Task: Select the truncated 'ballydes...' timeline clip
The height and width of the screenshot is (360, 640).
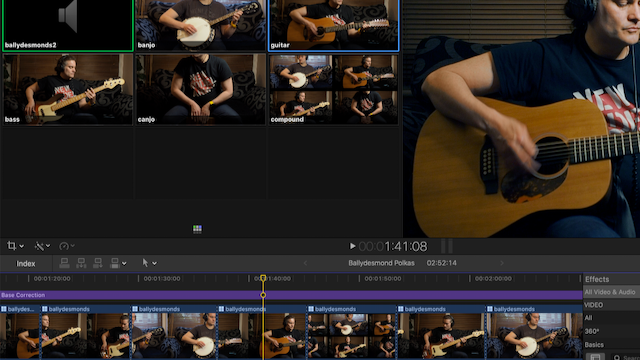Action: tap(20, 332)
